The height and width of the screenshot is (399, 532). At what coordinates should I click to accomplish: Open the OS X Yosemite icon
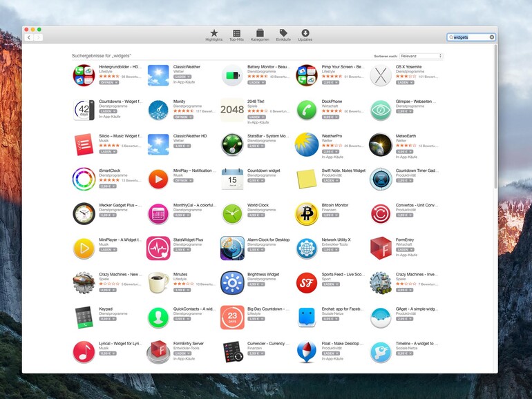pyautogui.click(x=381, y=75)
